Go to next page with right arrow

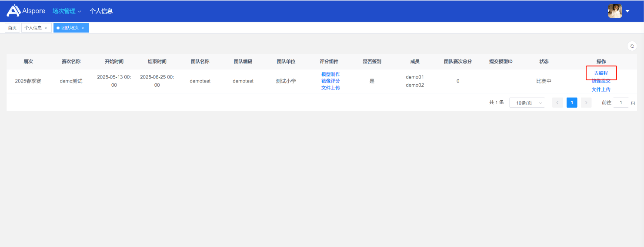tap(586, 103)
